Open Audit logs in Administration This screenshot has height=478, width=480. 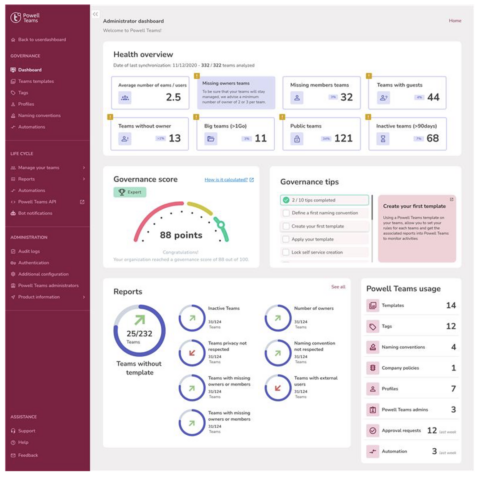click(x=26, y=251)
